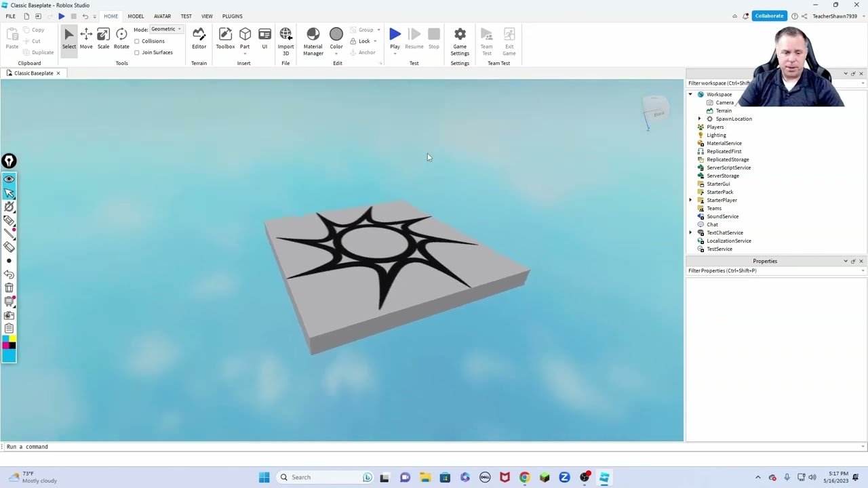Expand the StarterPlayer node
868x488 pixels.
point(690,200)
